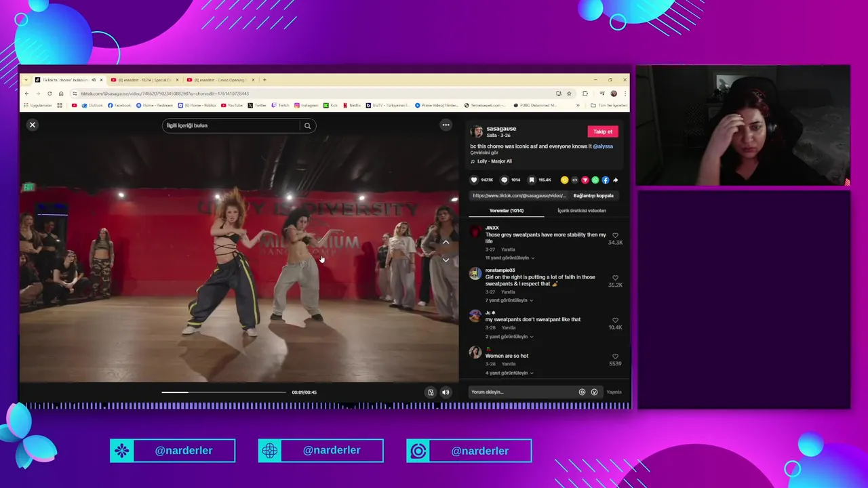Open the Facebook bookmark in the bookmarks bar
Viewport: 868px width, 488px height.
tap(119, 105)
